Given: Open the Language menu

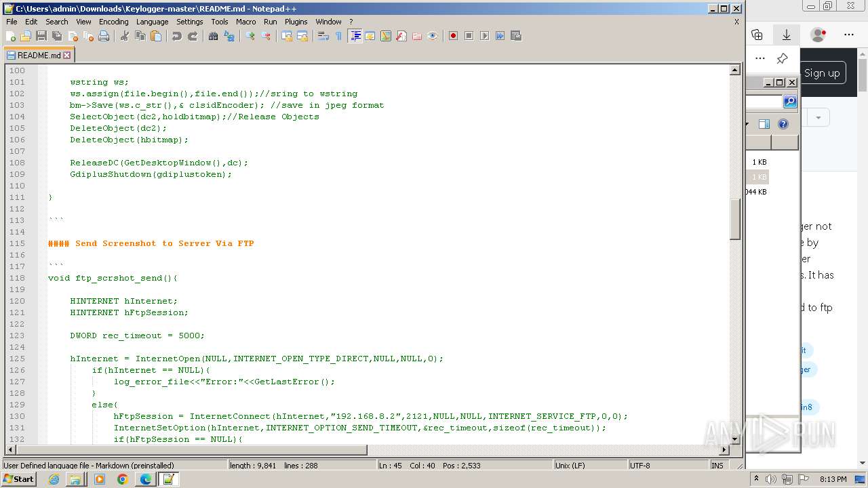Looking at the screenshot, I should pyautogui.click(x=152, y=22).
